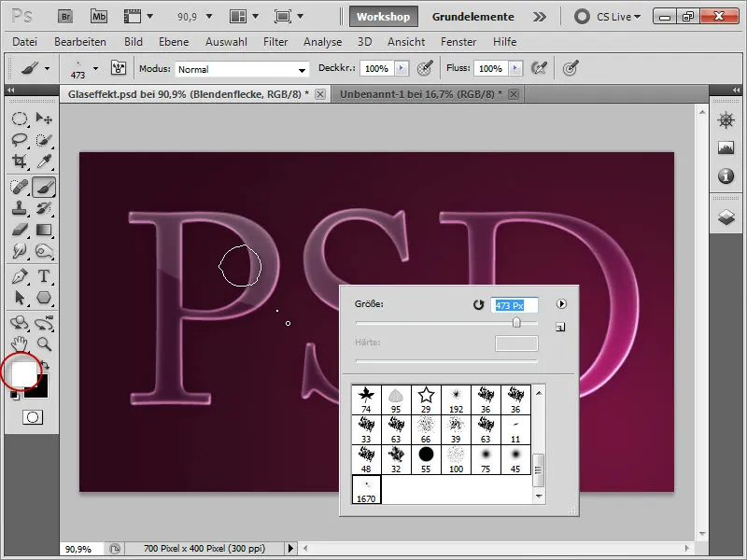
Task: Select the History Brush tool
Action: point(44,208)
